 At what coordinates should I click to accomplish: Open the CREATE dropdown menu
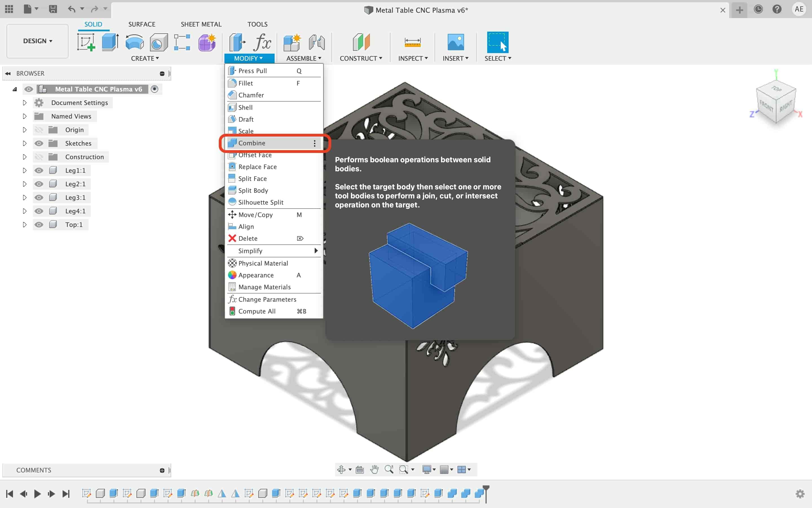[x=145, y=58]
